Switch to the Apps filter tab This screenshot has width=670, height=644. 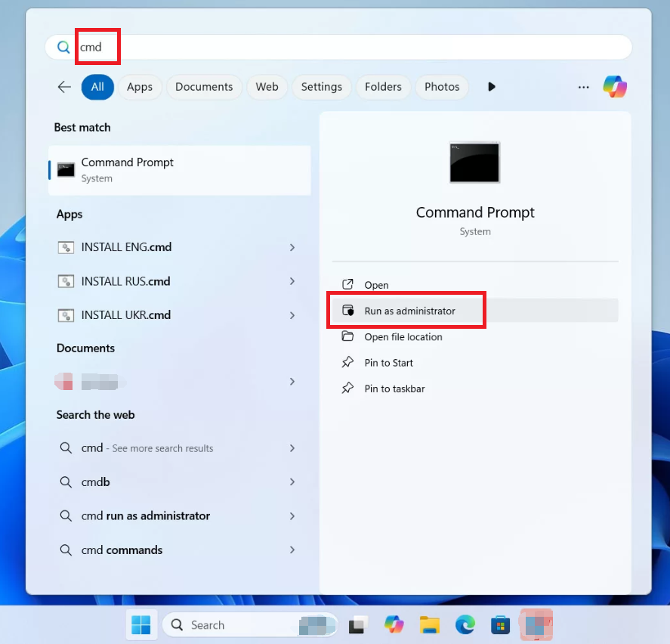tap(140, 87)
